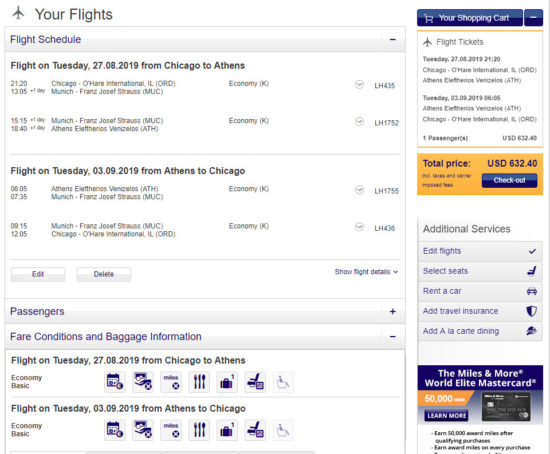
Task: Open Add travel insurance service
Action: (480, 311)
